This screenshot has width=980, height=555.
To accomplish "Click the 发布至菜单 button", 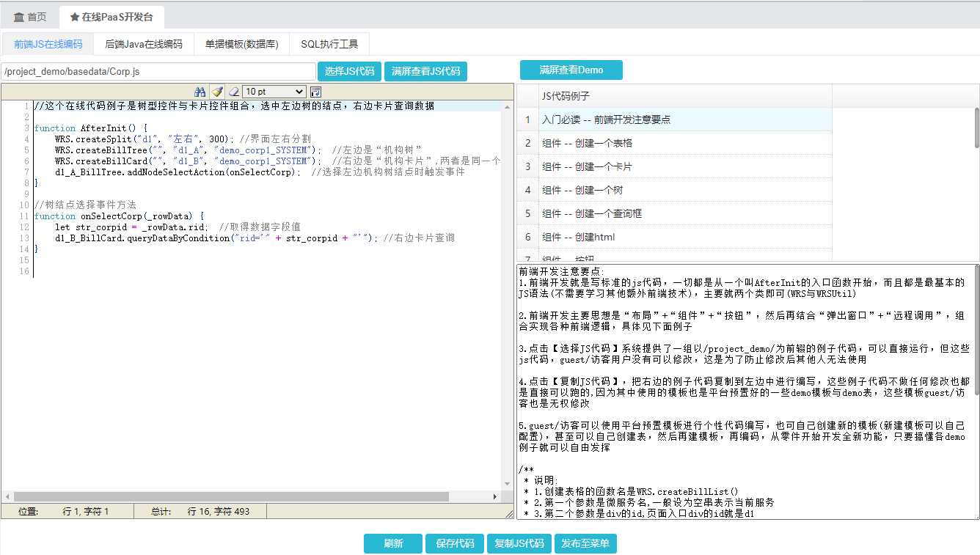I will click(x=585, y=543).
